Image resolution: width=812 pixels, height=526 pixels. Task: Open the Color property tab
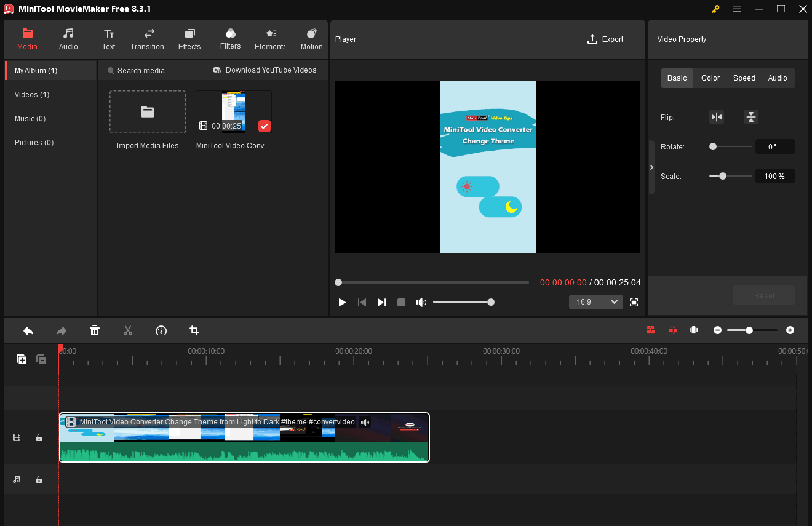click(x=710, y=78)
